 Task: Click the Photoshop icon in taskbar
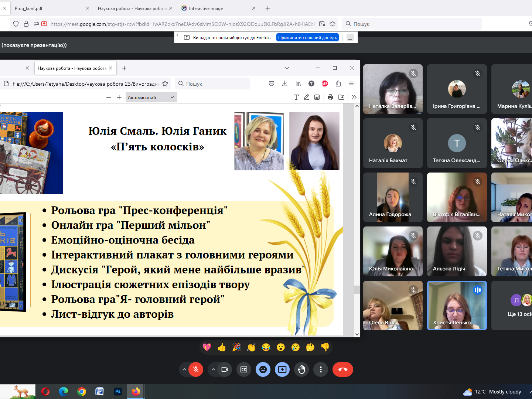(x=118, y=392)
